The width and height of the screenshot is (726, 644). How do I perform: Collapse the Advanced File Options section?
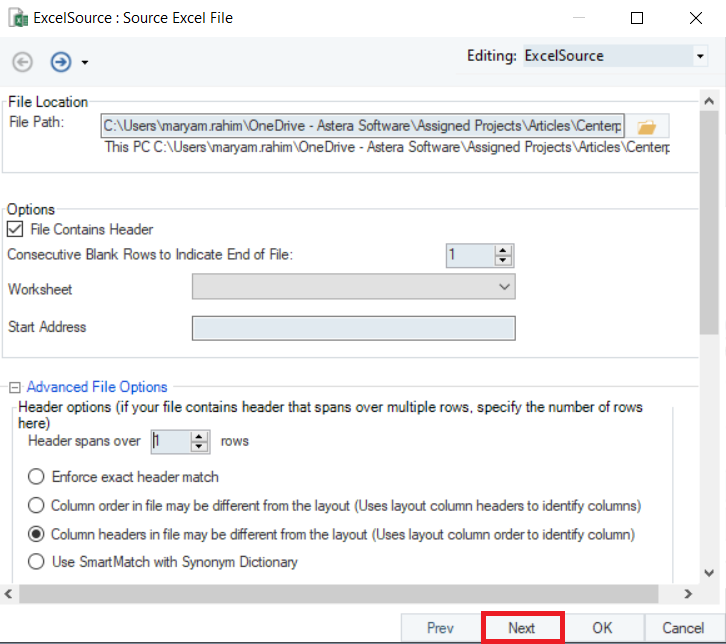click(x=15, y=387)
